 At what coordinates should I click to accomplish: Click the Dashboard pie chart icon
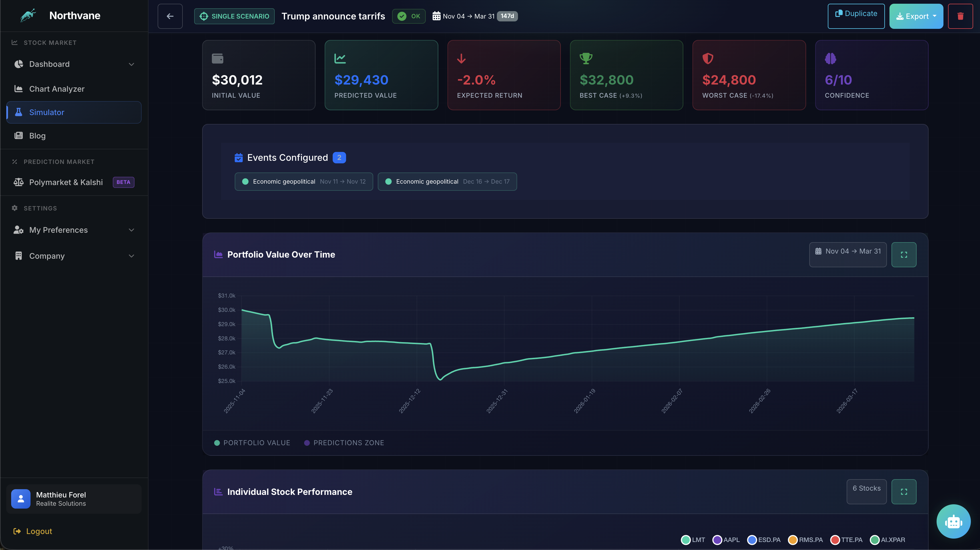[18, 64]
